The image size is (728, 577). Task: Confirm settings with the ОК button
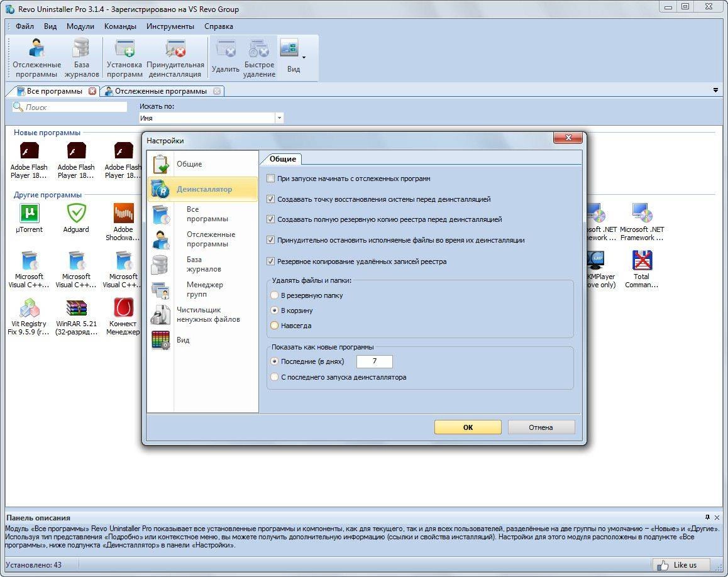click(x=468, y=427)
